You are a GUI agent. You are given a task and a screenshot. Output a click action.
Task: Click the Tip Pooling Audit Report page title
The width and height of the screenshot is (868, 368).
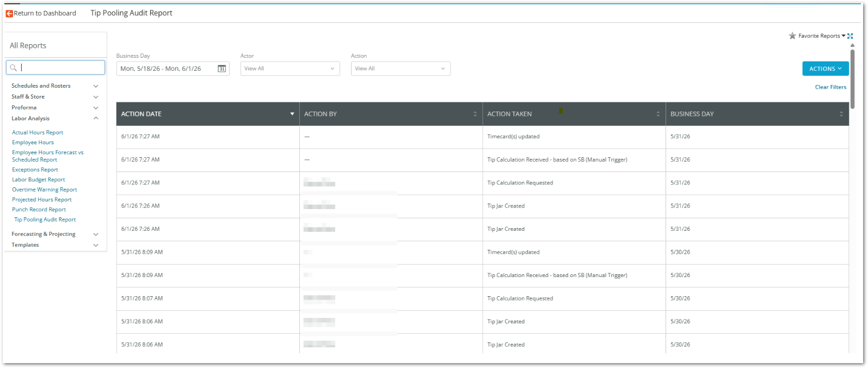click(131, 13)
